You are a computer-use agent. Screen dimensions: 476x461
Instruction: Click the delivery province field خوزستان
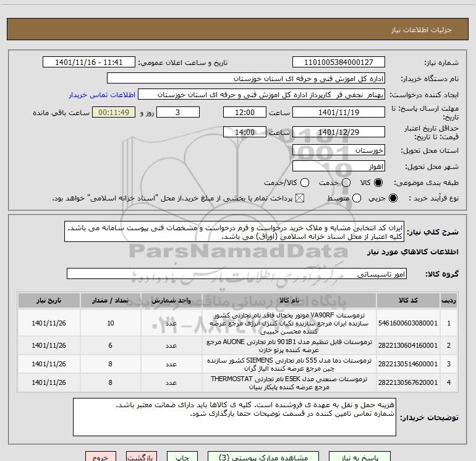click(339, 150)
